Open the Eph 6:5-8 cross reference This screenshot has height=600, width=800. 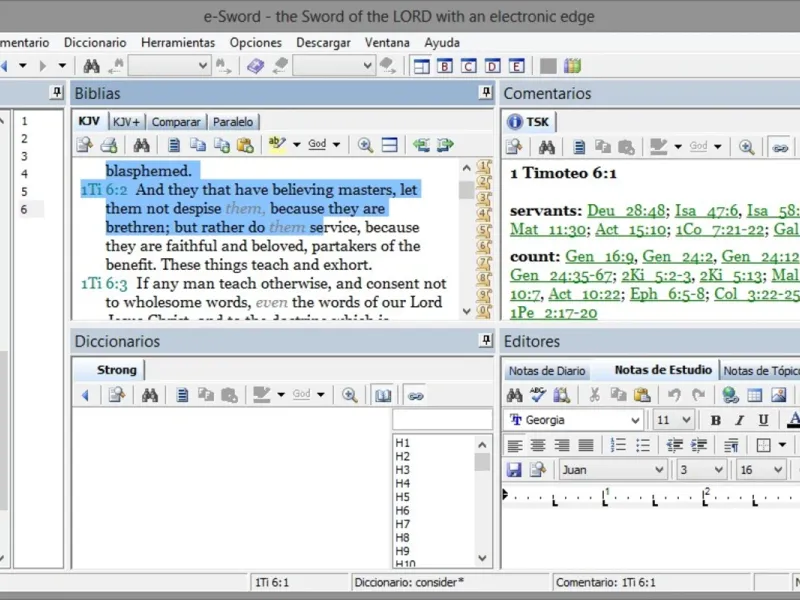667,294
